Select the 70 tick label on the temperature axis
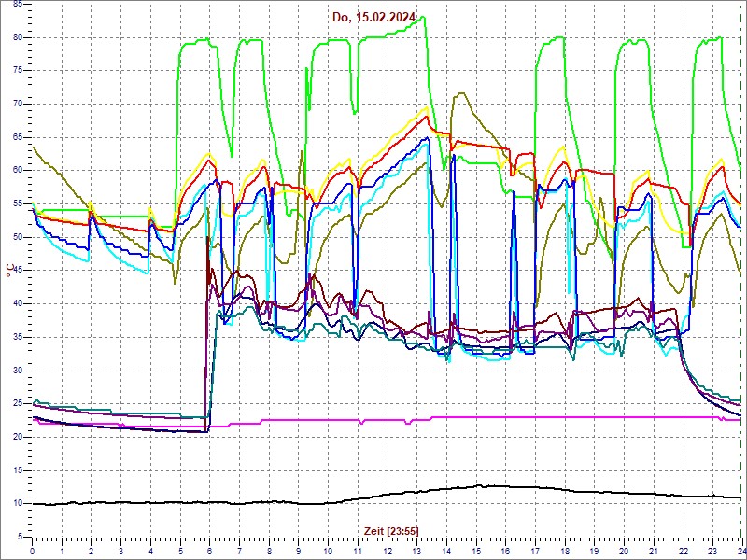747x560 pixels. click(x=18, y=104)
